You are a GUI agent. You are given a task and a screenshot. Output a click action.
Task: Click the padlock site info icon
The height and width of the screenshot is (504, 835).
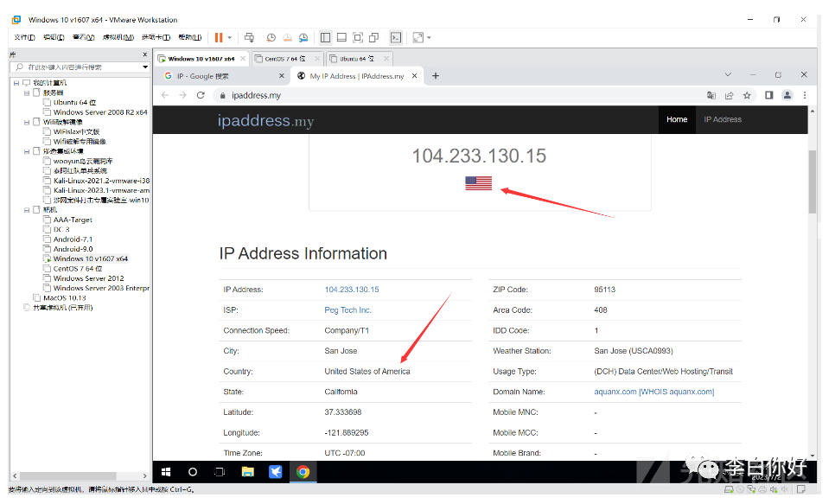coord(222,95)
